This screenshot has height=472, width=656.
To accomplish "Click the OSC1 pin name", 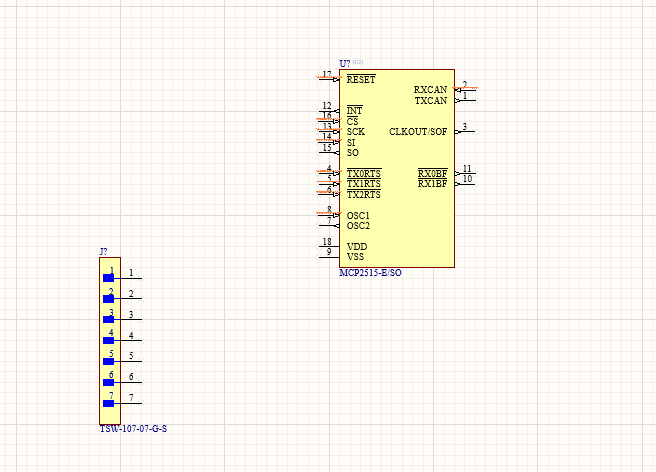I will coord(358,215).
